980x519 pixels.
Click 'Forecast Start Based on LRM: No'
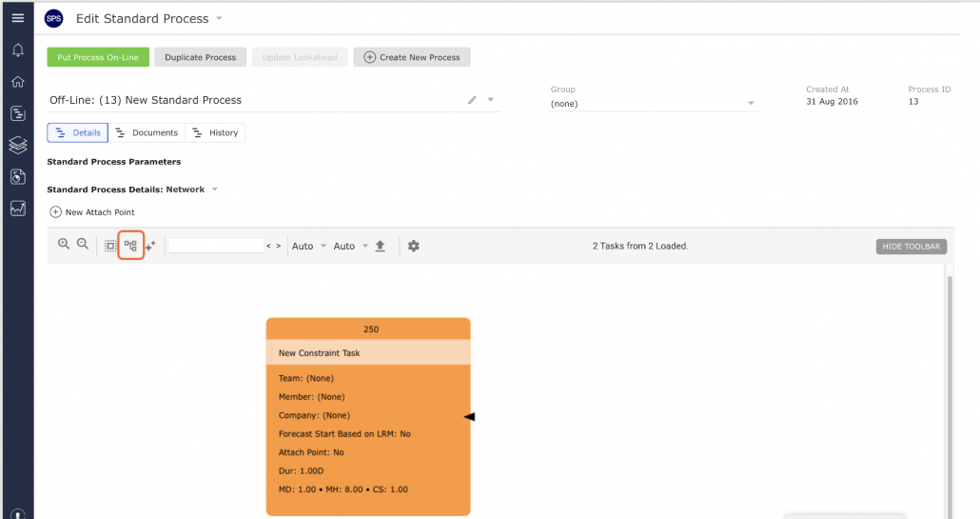(344, 433)
